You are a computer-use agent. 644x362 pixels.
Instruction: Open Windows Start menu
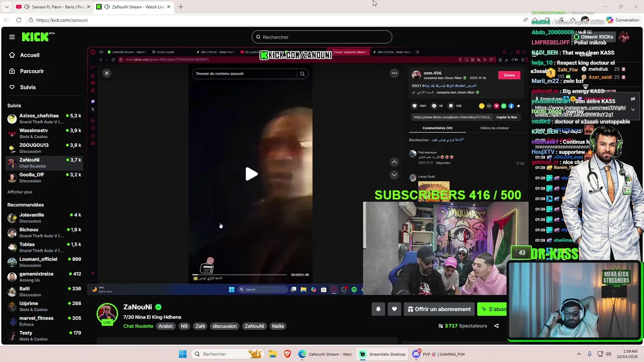(183, 354)
